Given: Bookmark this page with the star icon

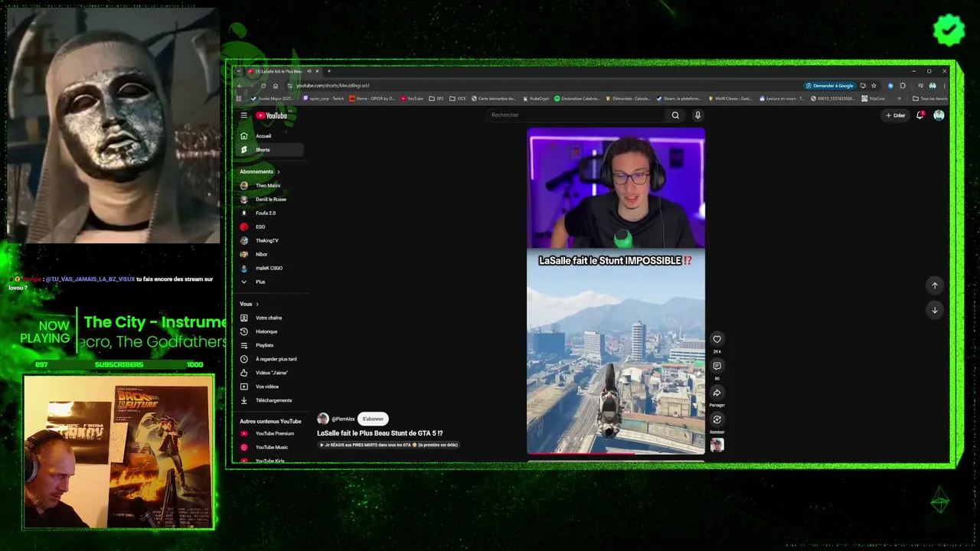Looking at the screenshot, I should click(874, 86).
